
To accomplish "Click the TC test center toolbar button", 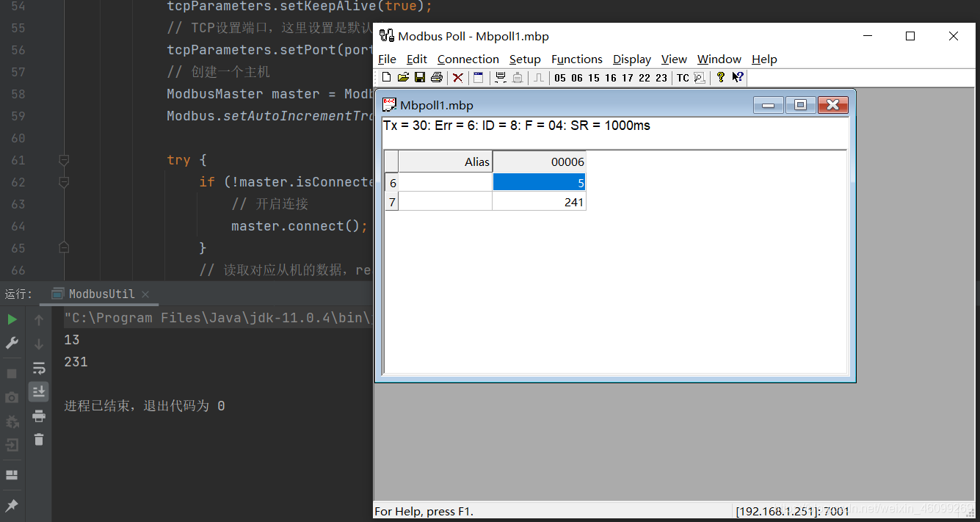I will tap(683, 78).
